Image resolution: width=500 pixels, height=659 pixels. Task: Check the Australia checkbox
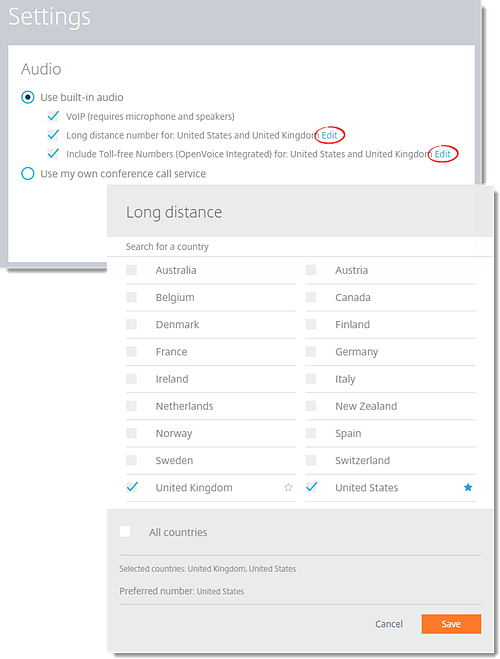(x=132, y=270)
